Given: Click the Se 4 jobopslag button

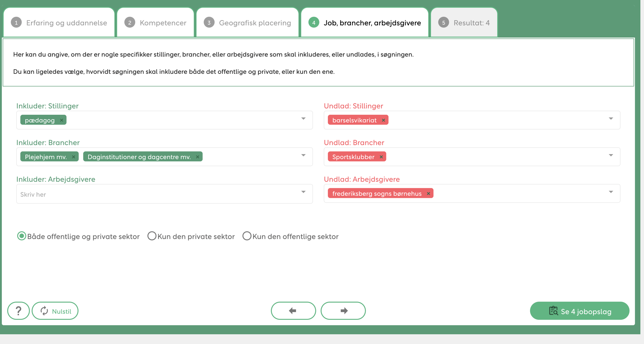Looking at the screenshot, I should (580, 311).
